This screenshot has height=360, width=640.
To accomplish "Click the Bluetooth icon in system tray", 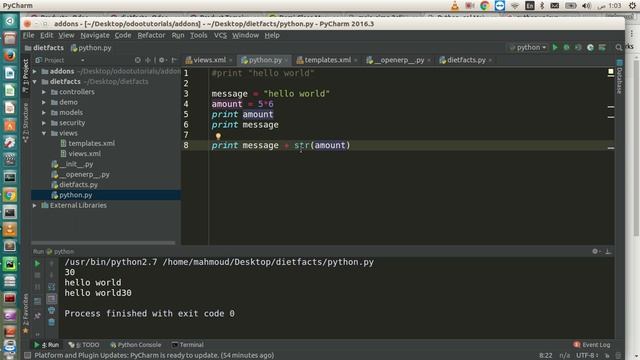I will [x=542, y=5].
